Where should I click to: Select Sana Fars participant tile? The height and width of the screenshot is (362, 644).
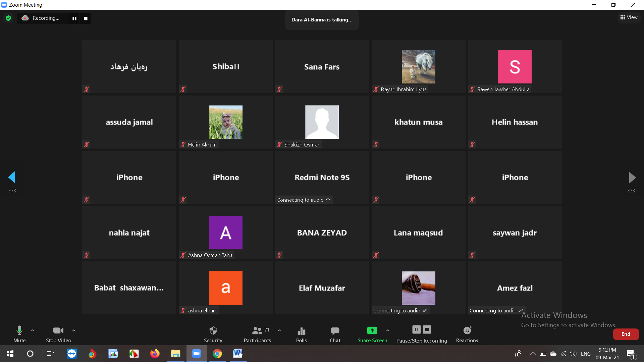(x=322, y=67)
